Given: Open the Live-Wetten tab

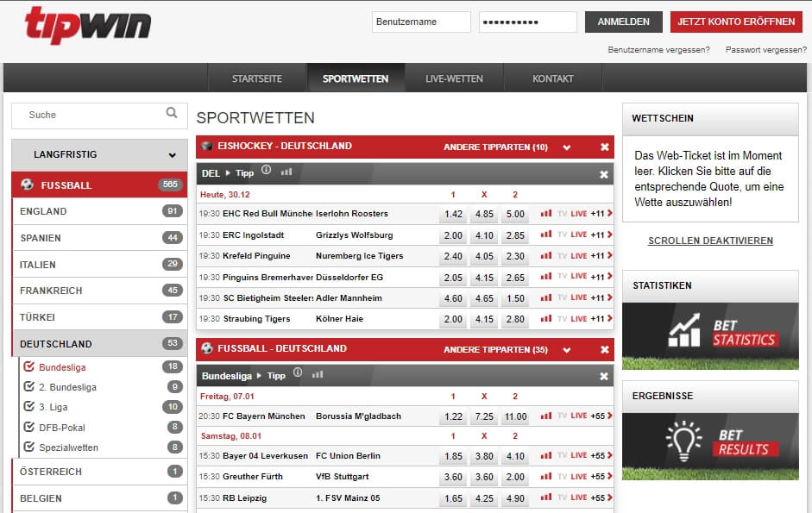Looking at the screenshot, I should pyautogui.click(x=454, y=78).
